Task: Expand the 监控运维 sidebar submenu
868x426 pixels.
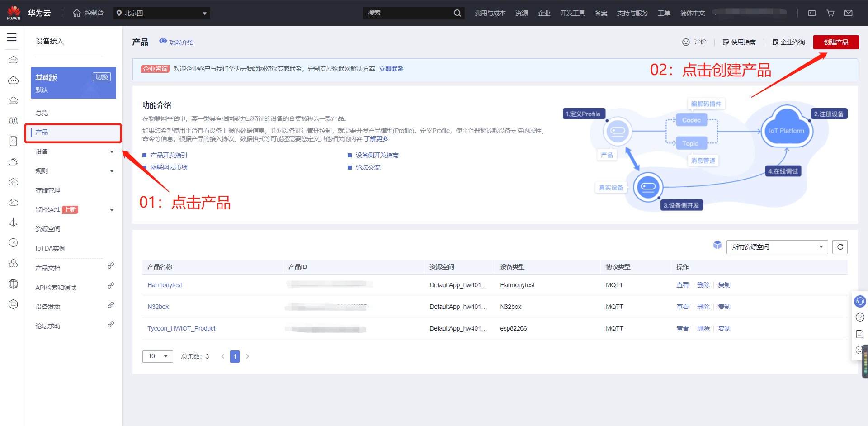Action: [112, 210]
